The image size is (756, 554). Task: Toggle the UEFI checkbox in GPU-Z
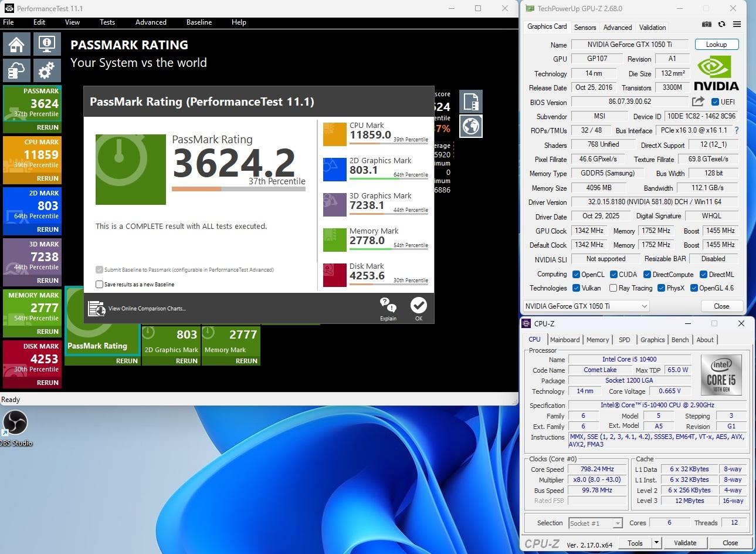pyautogui.click(x=715, y=102)
